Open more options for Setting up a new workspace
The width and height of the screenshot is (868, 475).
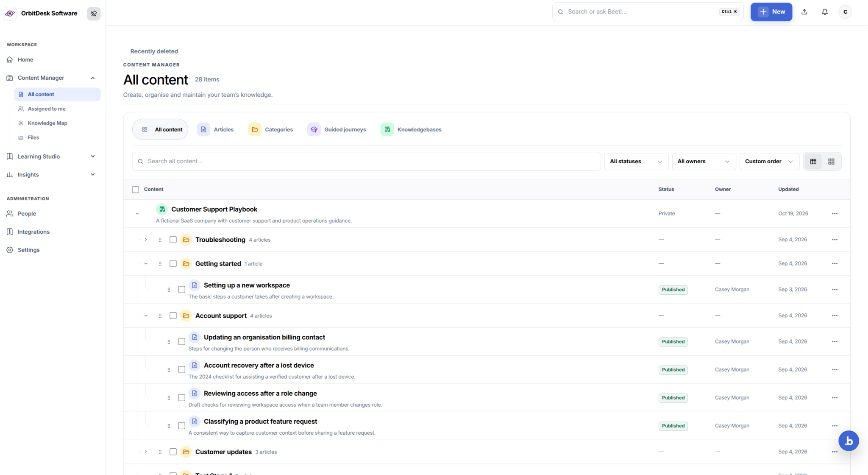pyautogui.click(x=835, y=290)
